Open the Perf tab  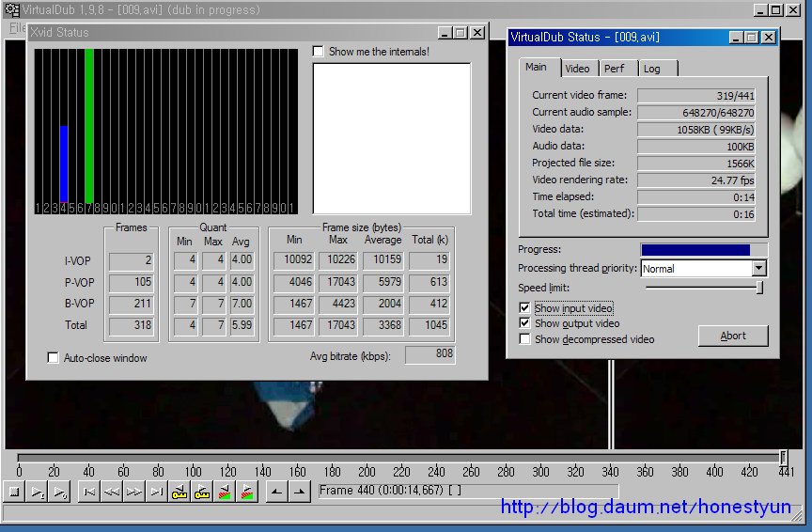pos(617,69)
